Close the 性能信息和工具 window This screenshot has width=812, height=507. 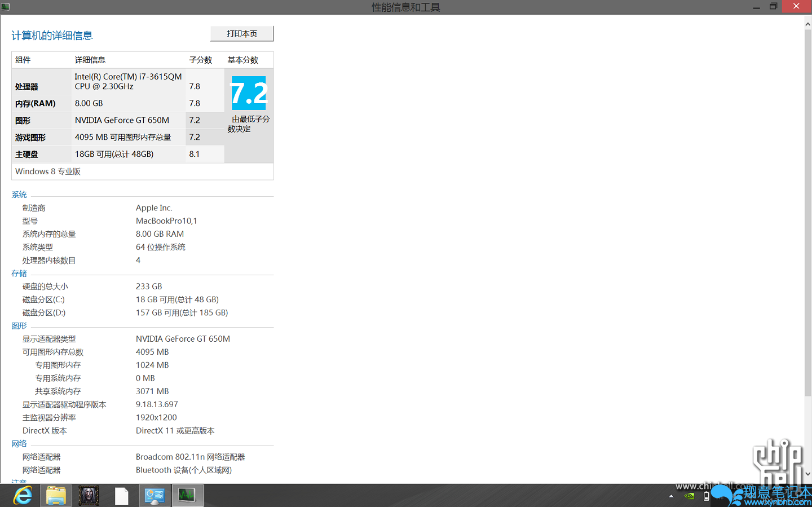click(x=796, y=6)
